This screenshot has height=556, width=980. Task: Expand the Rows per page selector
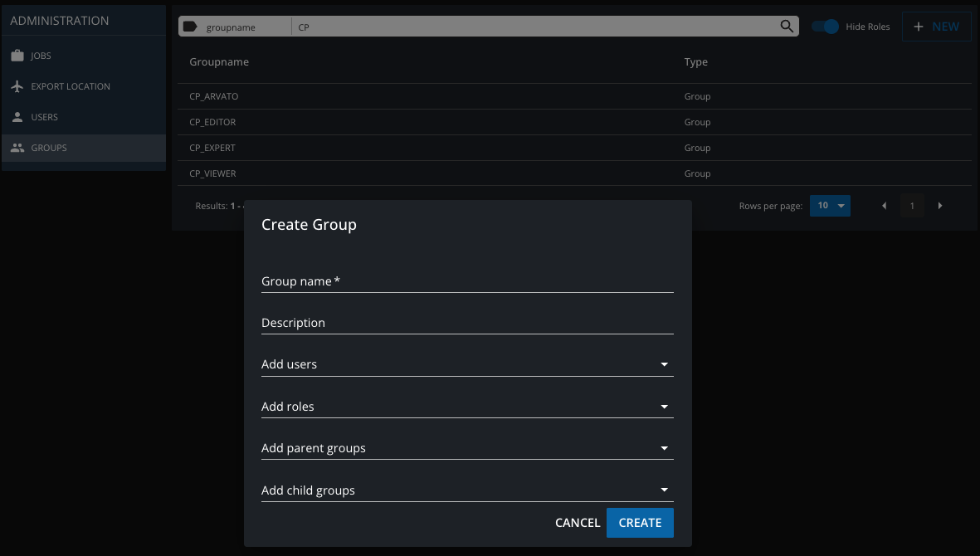pyautogui.click(x=830, y=205)
